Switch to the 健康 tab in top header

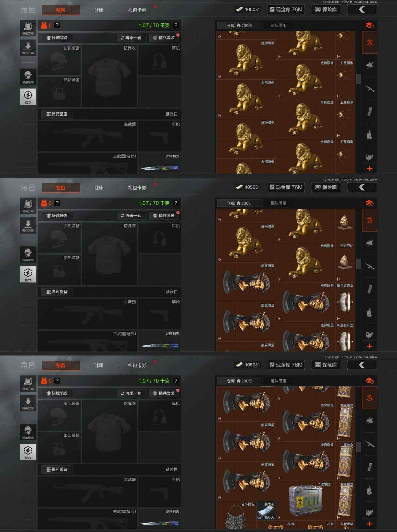click(99, 10)
